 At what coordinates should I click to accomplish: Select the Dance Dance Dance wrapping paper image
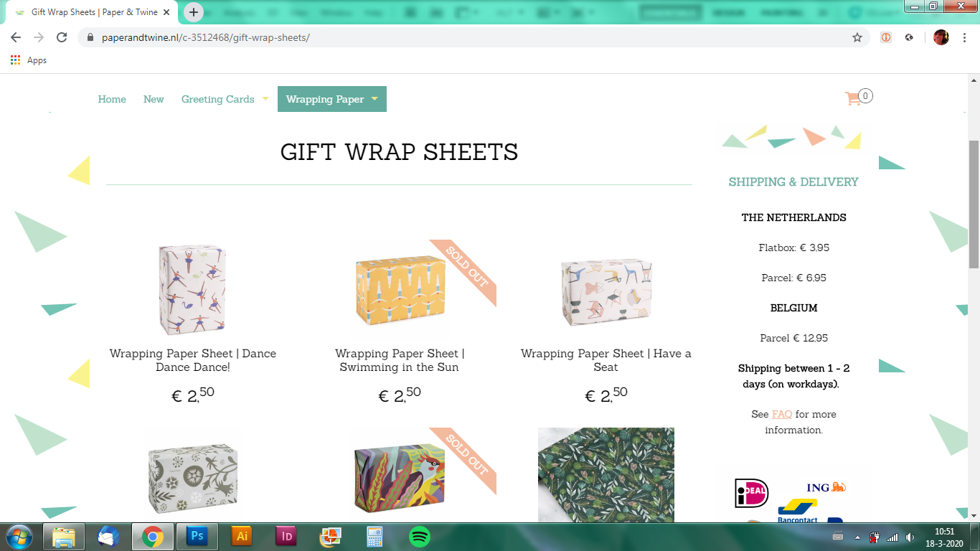click(192, 290)
